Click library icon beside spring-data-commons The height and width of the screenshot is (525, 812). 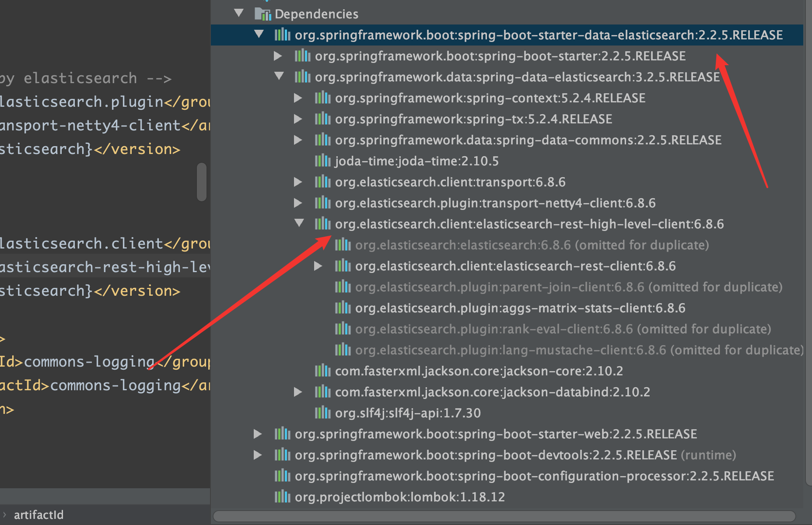click(x=323, y=140)
